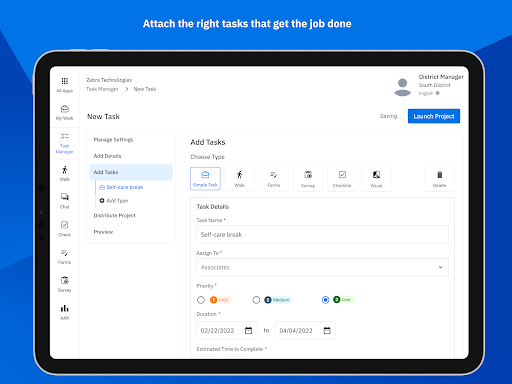Viewport: 512px width, 384px height.
Task: Click the District Manager name text
Action: click(441, 77)
